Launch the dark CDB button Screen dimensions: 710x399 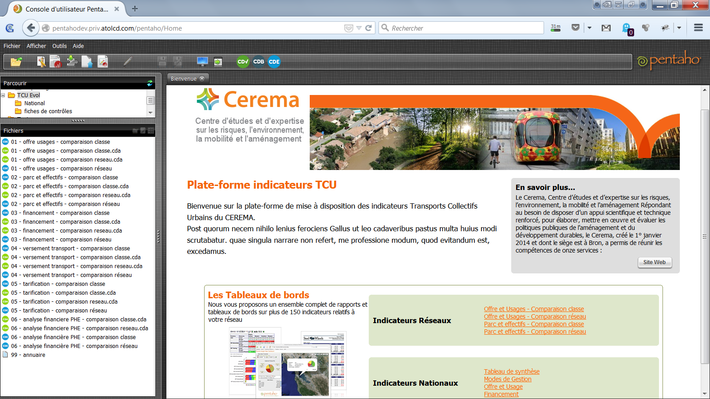(259, 62)
